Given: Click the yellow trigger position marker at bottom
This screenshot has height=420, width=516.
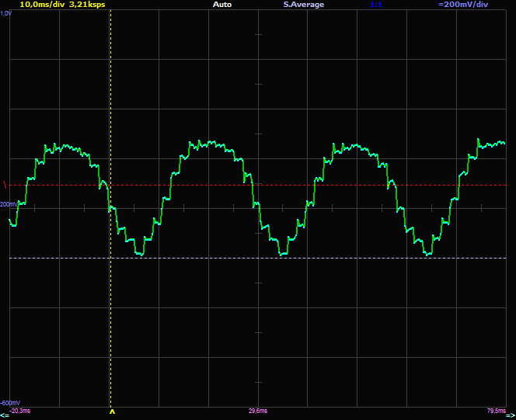Looking at the screenshot, I should coord(111,412).
